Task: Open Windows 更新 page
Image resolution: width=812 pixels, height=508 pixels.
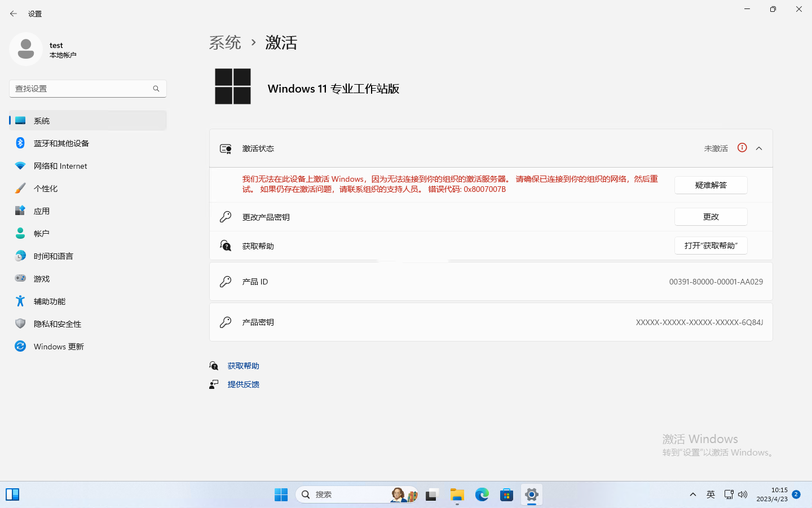Action: point(88,347)
